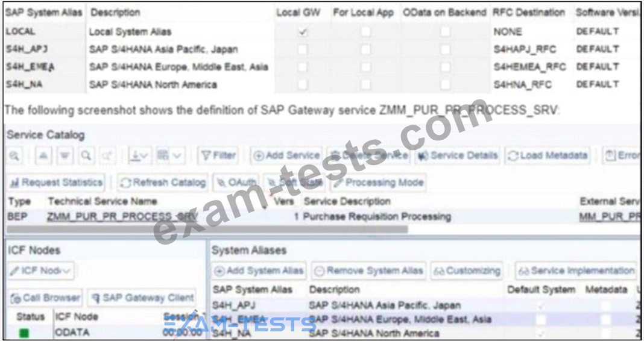Open ZMM_PUR_PR_PROCESS_SRV service link
Viewport: 644px width, 341px height.
pos(122,217)
